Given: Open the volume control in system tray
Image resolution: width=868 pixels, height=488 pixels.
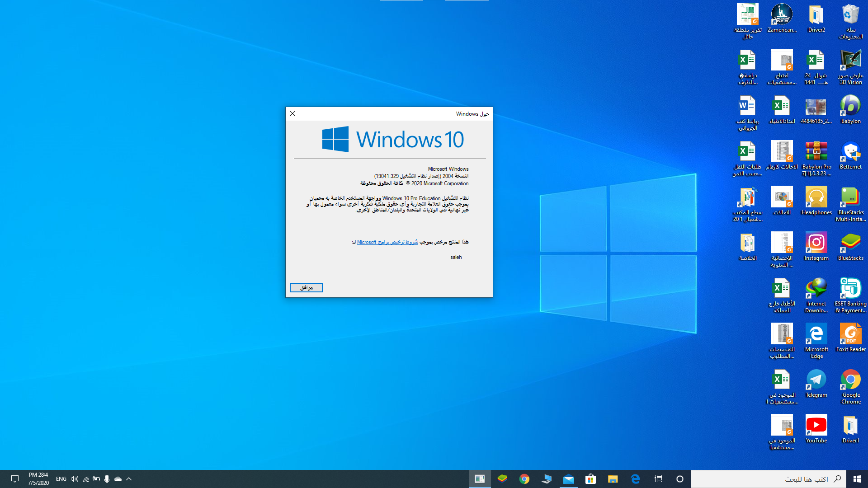Looking at the screenshot, I should pos(75,479).
